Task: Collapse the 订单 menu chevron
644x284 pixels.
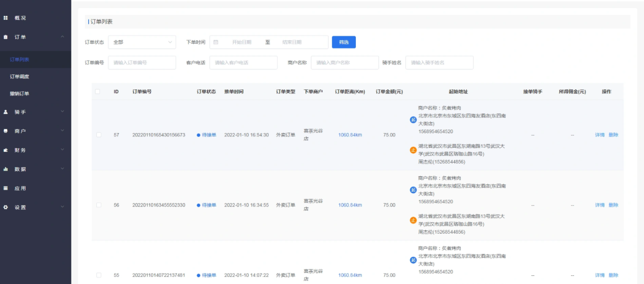Action: (x=62, y=37)
